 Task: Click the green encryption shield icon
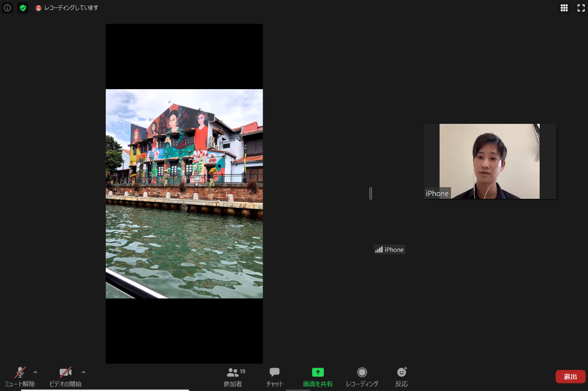pos(23,8)
